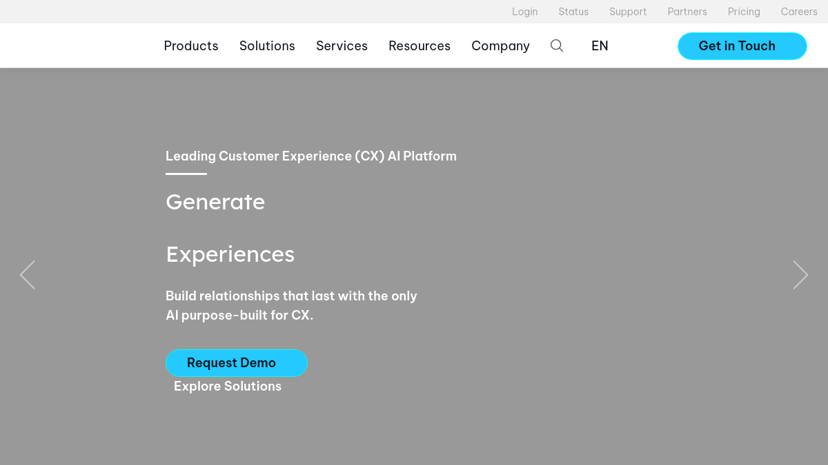828x465 pixels.
Task: Open the Login link
Action: pos(524,12)
